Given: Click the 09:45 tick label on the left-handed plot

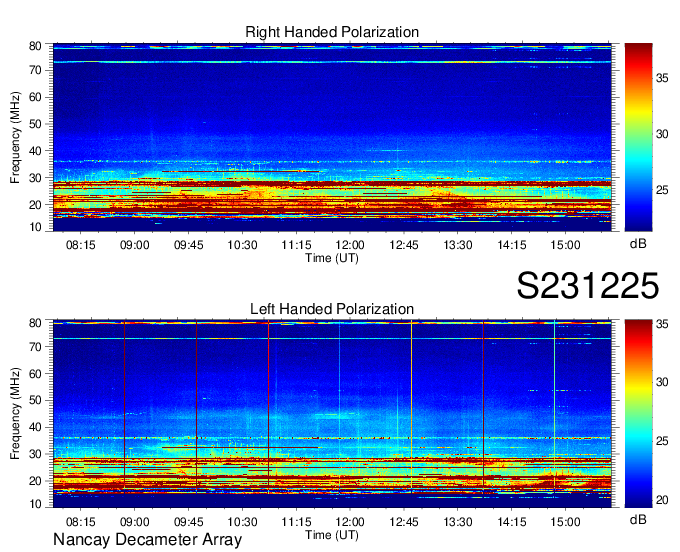Looking at the screenshot, I should click(188, 522).
